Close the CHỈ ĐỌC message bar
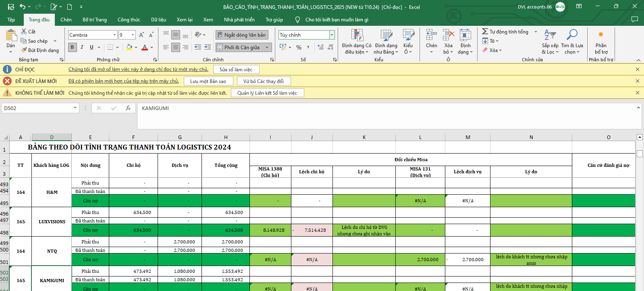 coord(638,69)
